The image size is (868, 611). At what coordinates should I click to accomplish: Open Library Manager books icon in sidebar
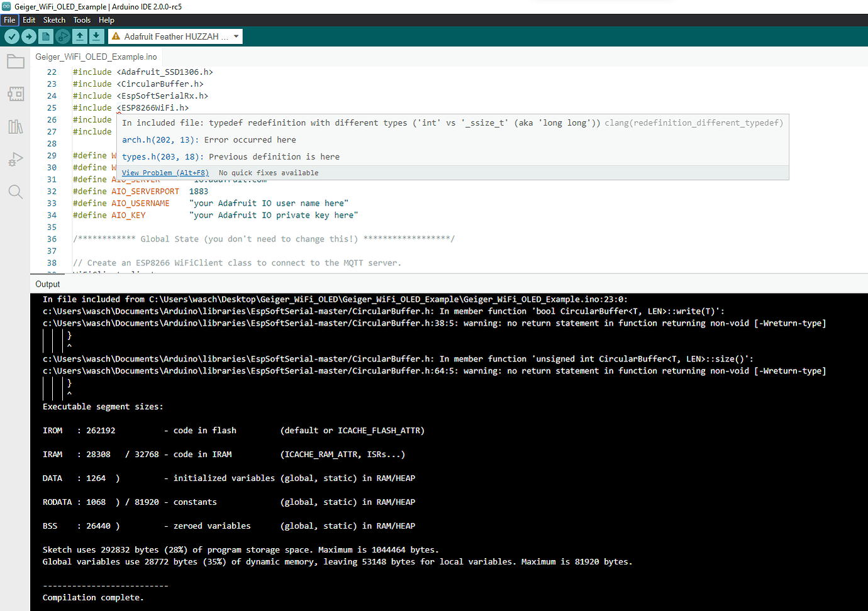pos(15,126)
